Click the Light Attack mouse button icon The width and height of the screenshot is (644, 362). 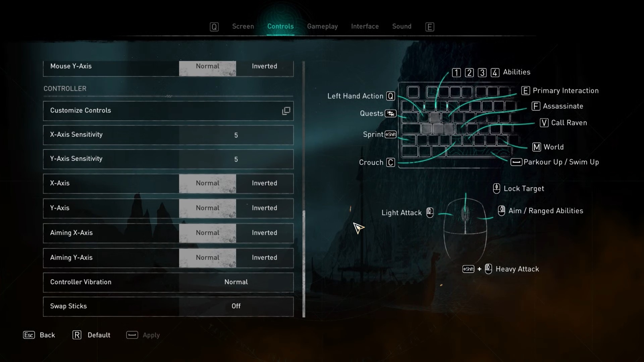(429, 213)
